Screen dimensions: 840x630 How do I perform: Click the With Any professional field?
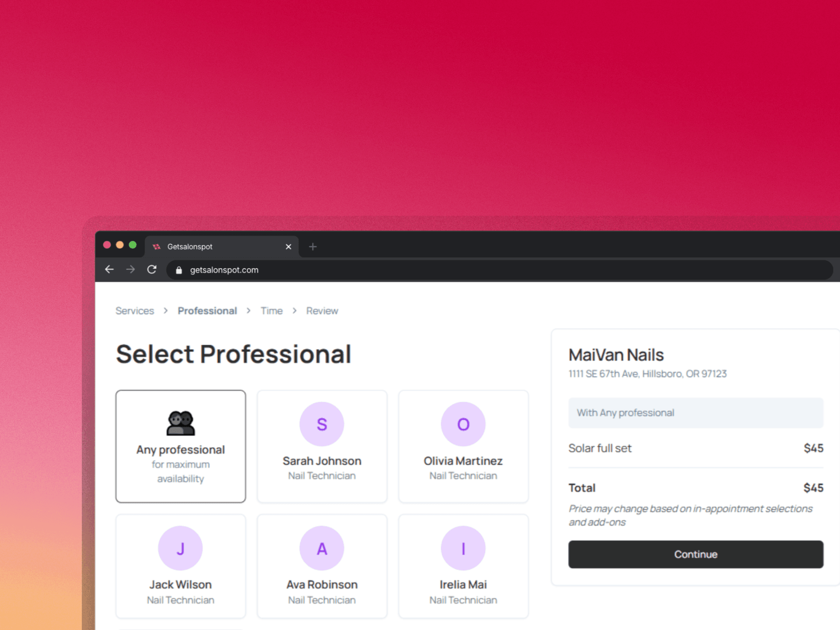[x=695, y=413]
